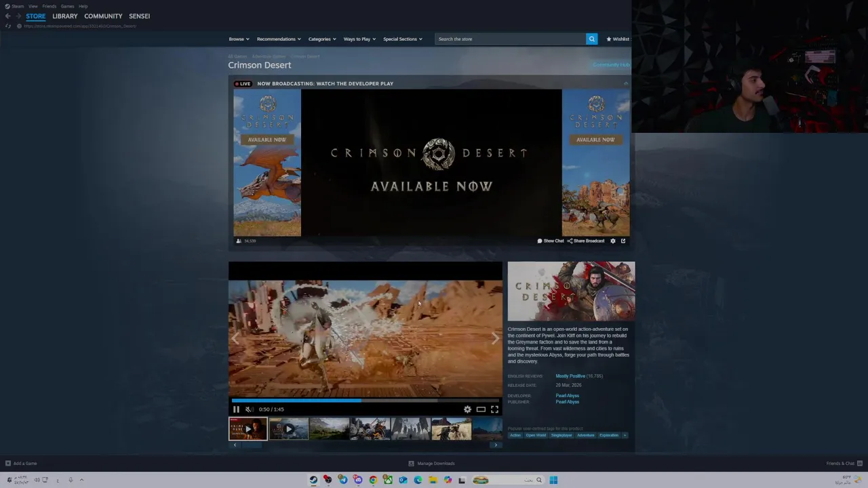The image size is (868, 488).
Task: Show Chat for the broadcast
Action: click(550, 241)
